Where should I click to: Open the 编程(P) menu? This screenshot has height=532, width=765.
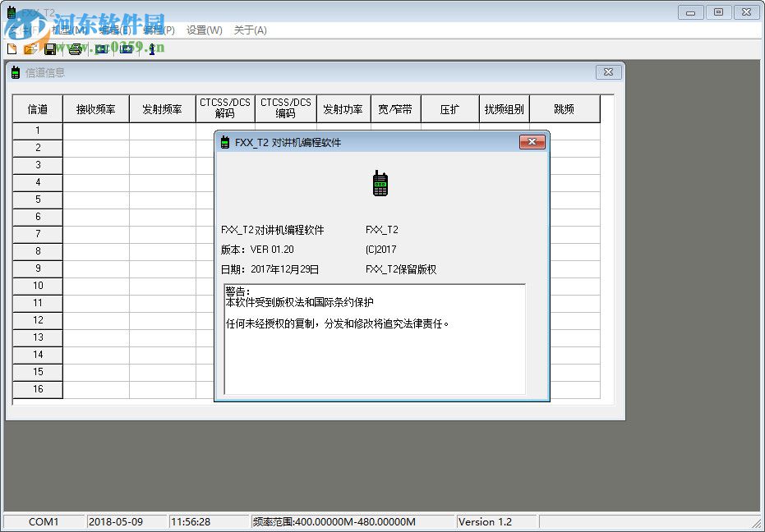point(157,30)
